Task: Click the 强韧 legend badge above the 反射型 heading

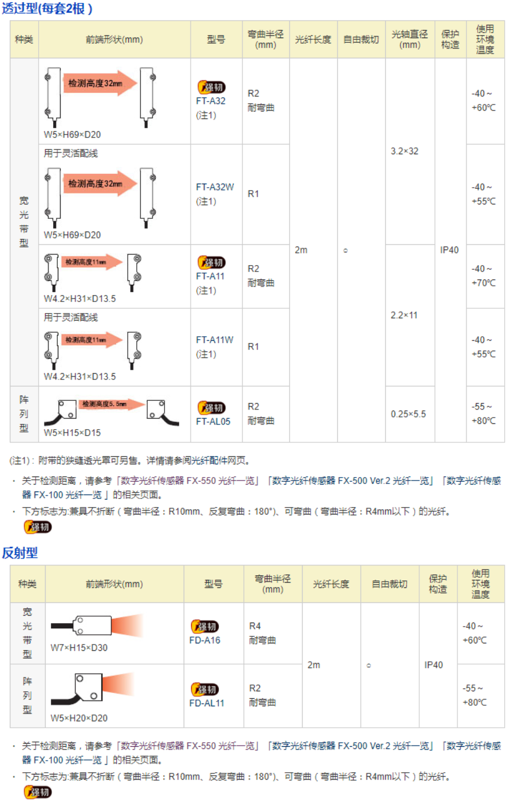Action: click(x=38, y=527)
